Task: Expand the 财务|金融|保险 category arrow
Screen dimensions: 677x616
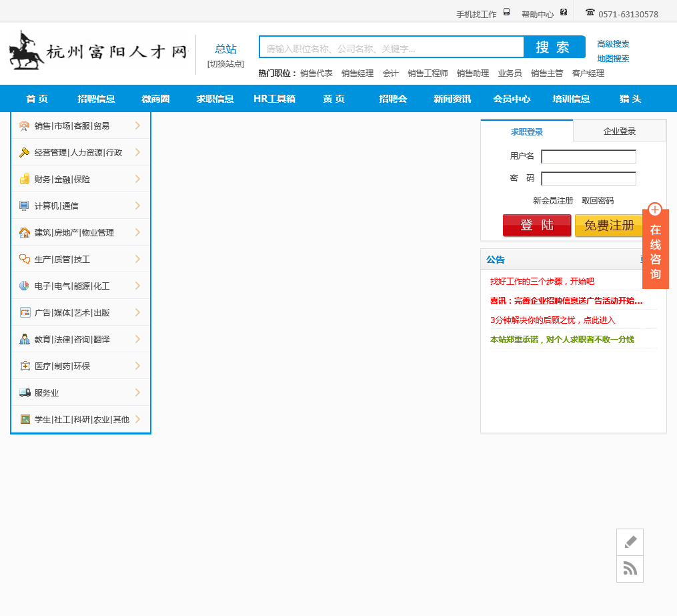Action: 137,180
